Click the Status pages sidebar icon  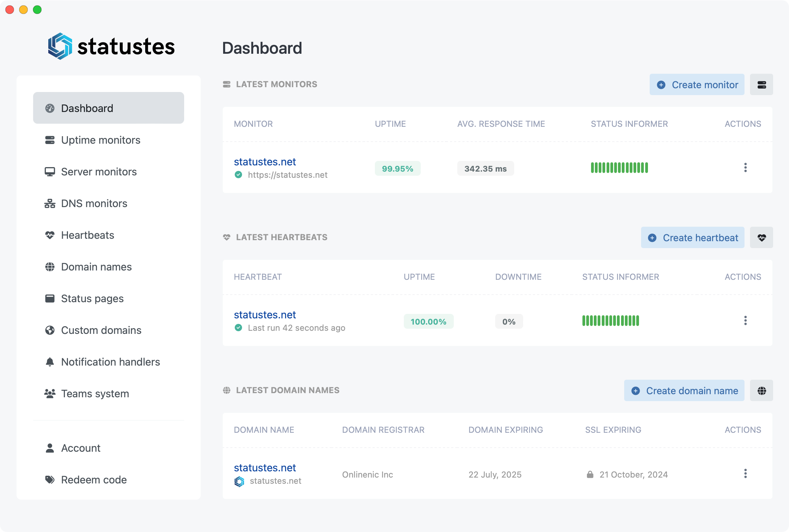[x=50, y=298]
